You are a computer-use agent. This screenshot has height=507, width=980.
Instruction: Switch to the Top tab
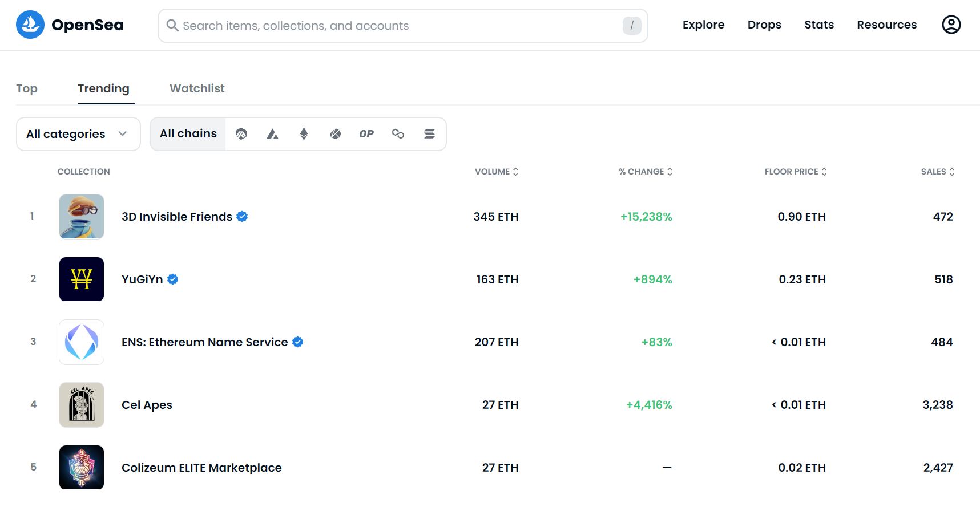[27, 88]
